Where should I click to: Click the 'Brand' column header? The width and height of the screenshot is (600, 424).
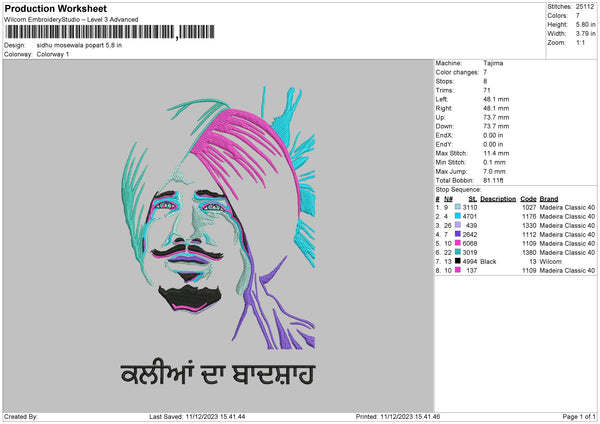[x=549, y=199]
